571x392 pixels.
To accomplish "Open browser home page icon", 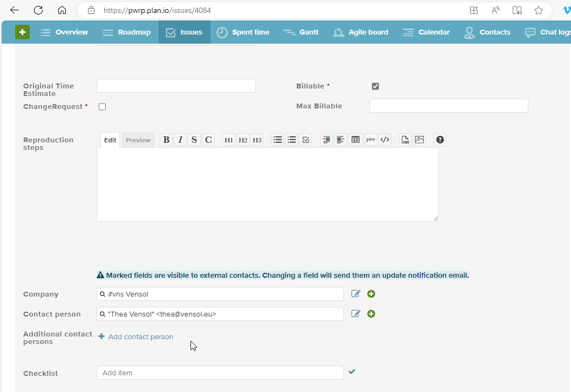I will (62, 10).
